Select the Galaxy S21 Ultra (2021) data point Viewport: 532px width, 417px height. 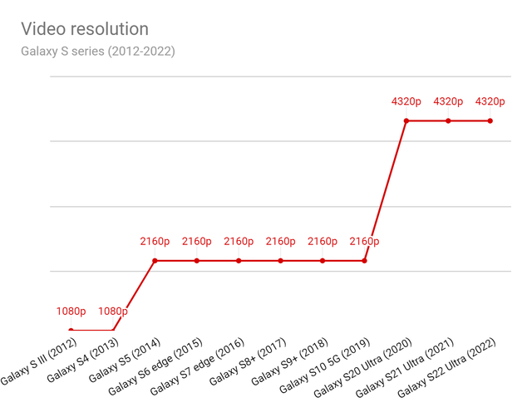449,121
